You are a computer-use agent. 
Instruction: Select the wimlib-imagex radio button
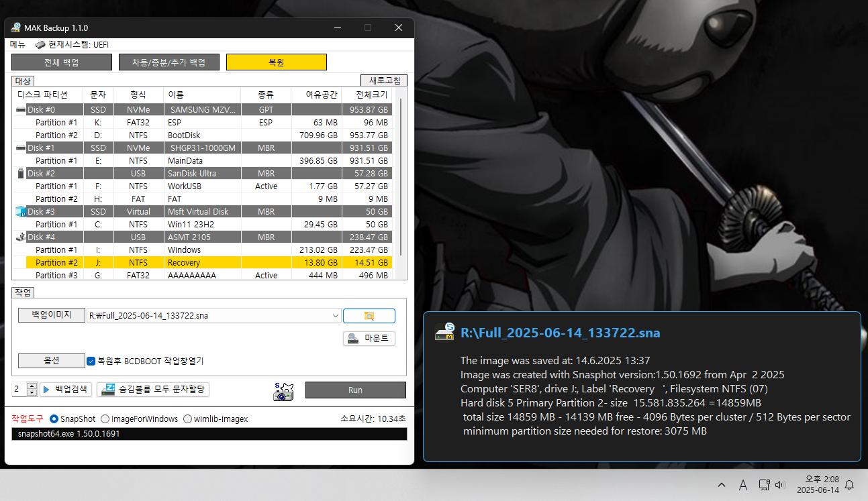[x=187, y=419]
